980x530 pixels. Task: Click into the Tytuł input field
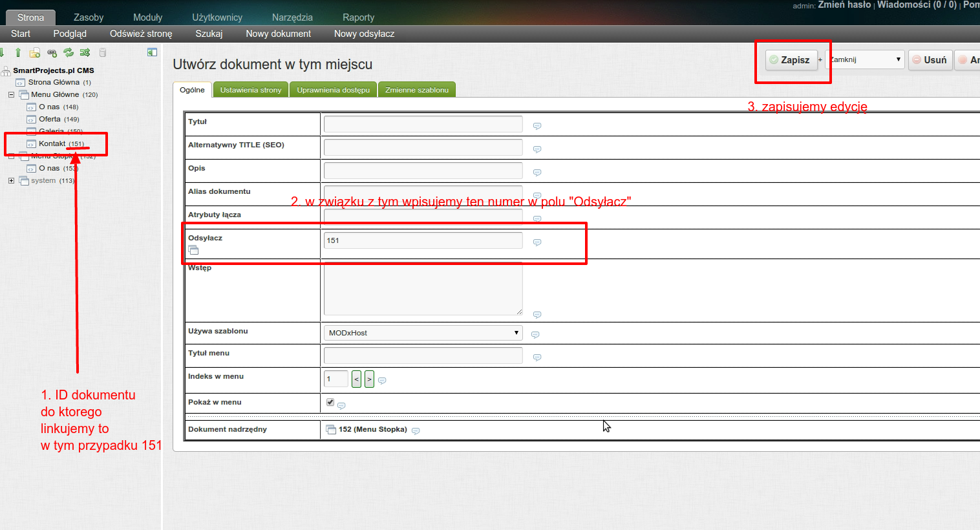[x=423, y=124]
